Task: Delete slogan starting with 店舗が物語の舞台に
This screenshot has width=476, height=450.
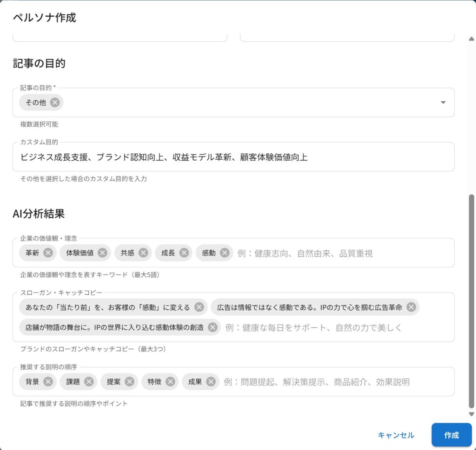Action: [x=212, y=327]
